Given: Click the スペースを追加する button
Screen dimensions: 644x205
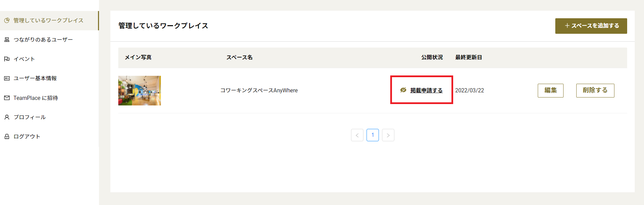Looking at the screenshot, I should point(591,26).
